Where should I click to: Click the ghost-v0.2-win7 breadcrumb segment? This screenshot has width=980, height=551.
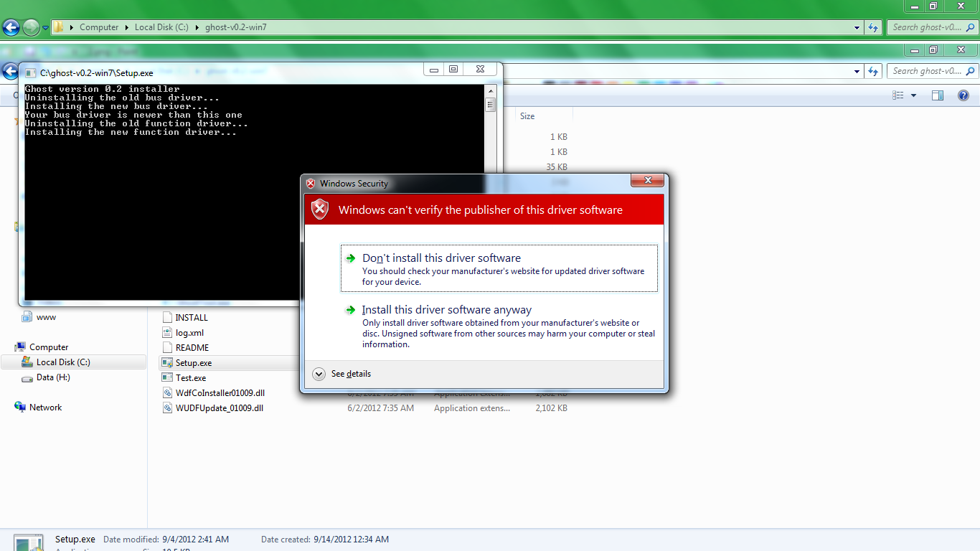[x=236, y=27]
